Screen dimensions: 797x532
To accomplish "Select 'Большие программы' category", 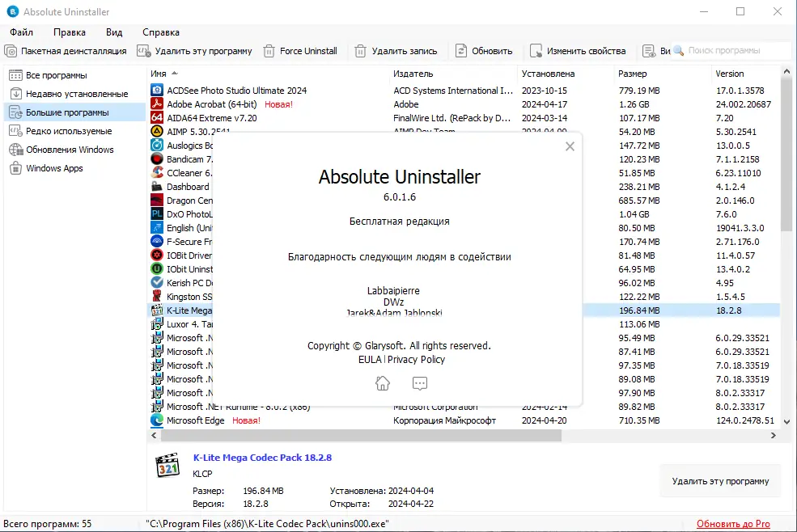I will [75, 112].
